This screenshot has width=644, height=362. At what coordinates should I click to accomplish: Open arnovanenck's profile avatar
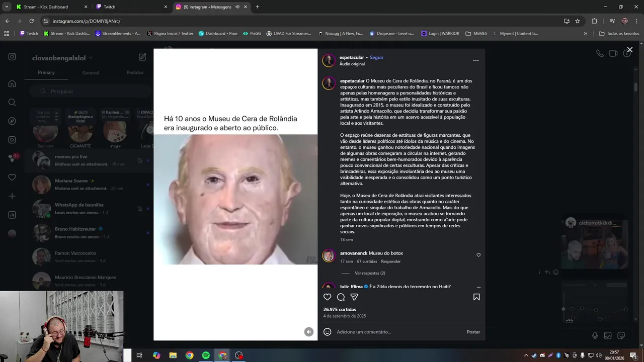click(x=329, y=255)
